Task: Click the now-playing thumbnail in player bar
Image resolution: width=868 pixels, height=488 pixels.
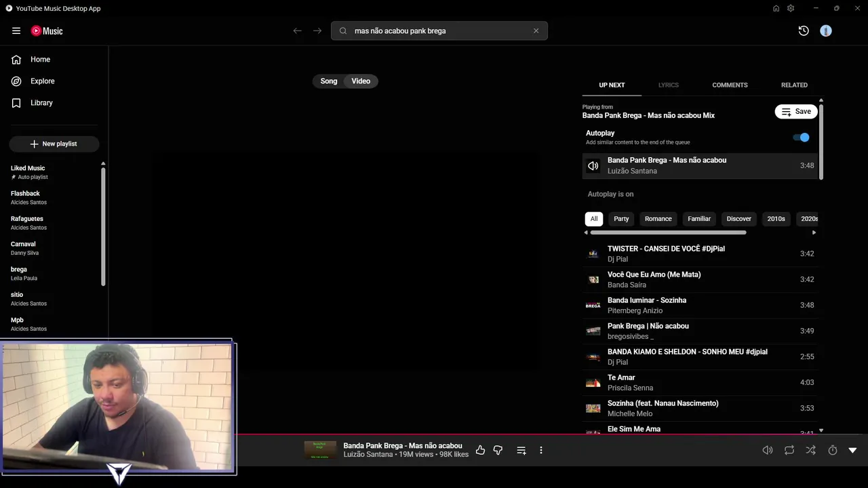Action: tap(320, 451)
